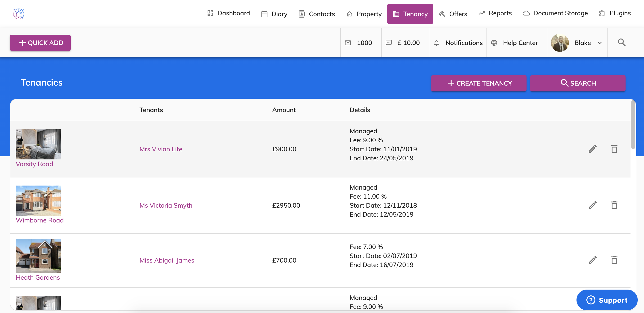644x313 pixels.
Task: Click the app logo in the header
Action: click(19, 14)
